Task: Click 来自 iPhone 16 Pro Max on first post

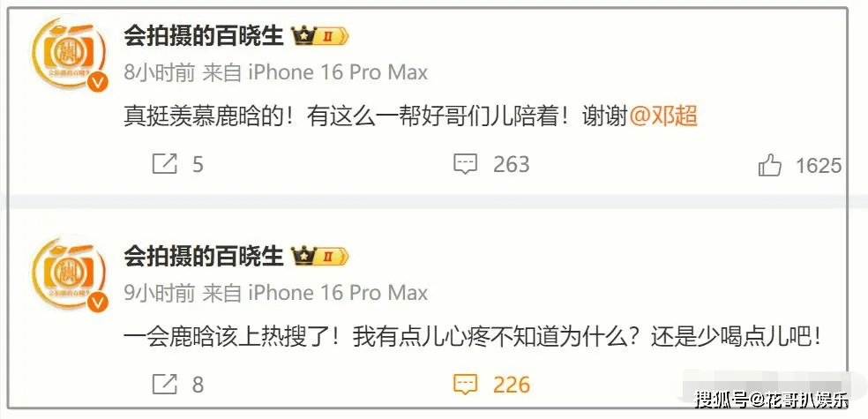Action: coord(316,72)
